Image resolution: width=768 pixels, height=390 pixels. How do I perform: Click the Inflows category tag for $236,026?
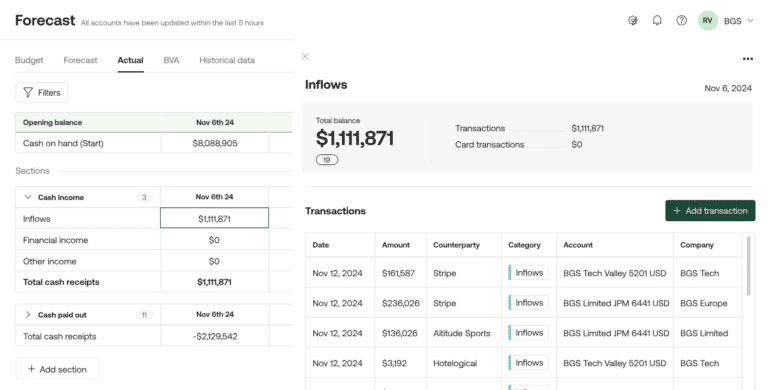pyautogui.click(x=528, y=303)
